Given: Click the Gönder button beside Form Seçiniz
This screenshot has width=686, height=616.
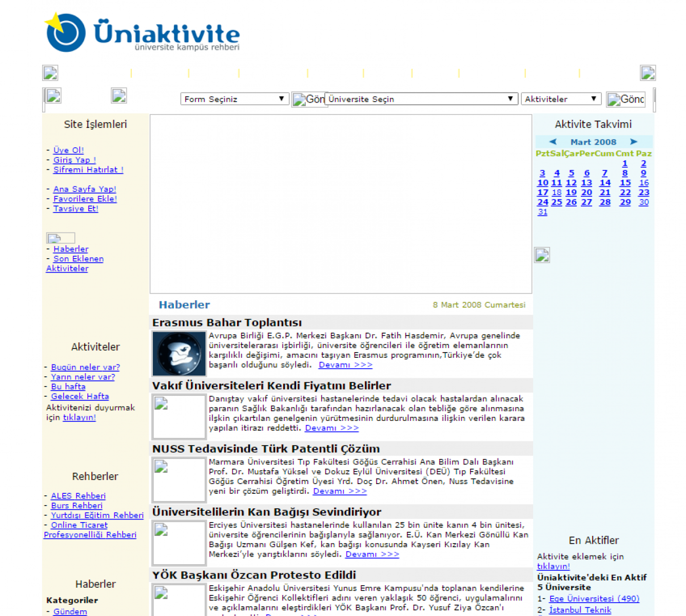Looking at the screenshot, I should [308, 100].
